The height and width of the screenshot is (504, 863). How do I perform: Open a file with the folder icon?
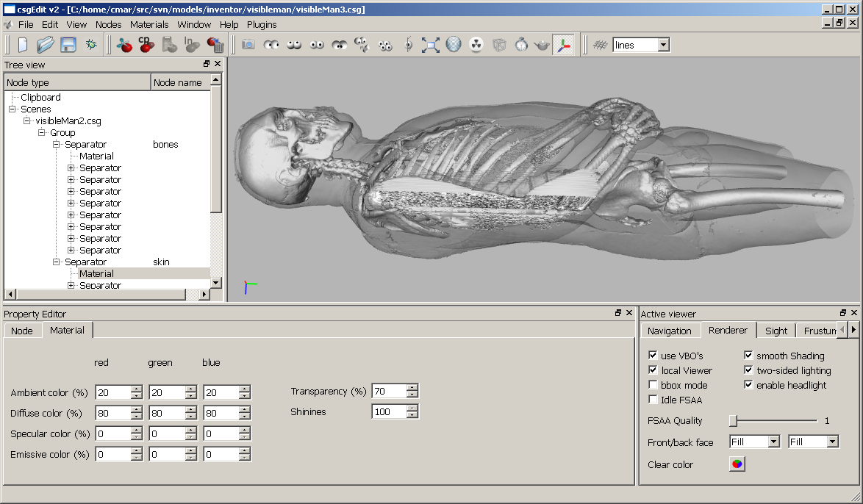pyautogui.click(x=46, y=45)
